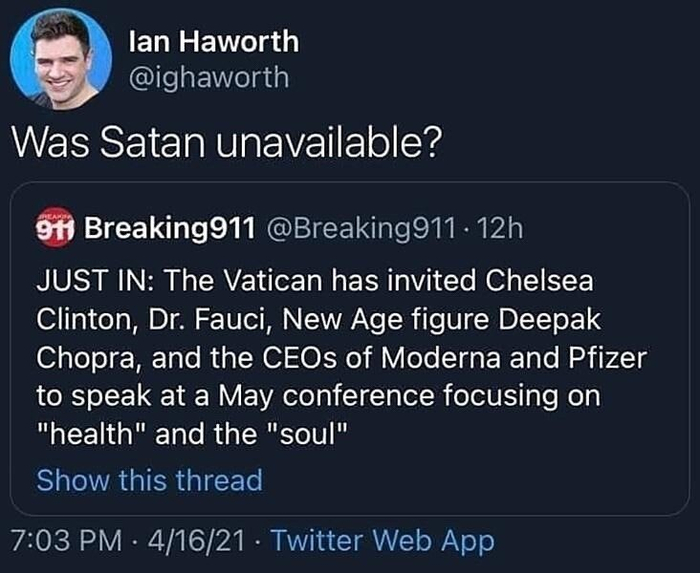Visit the @ighaworth handle
Image resolution: width=700 pixels, height=573 pixels.
coord(209,77)
